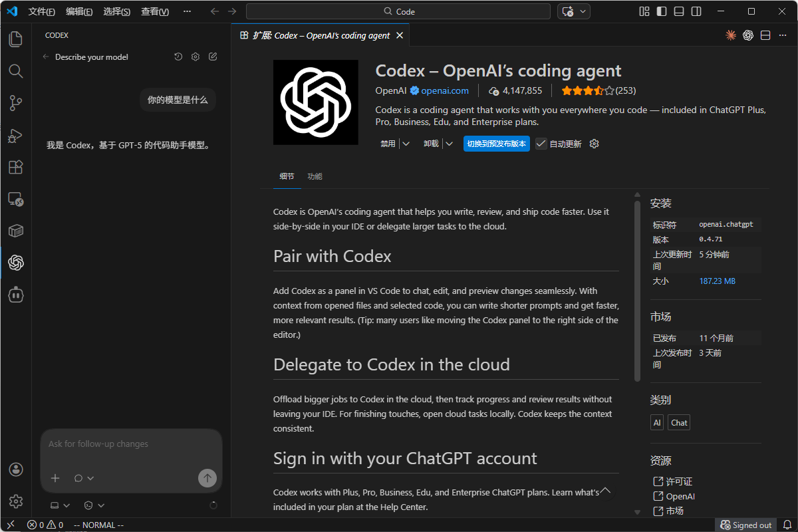The width and height of the screenshot is (798, 532).
Task: Click 切换到预发布版本 button
Action: (x=497, y=144)
